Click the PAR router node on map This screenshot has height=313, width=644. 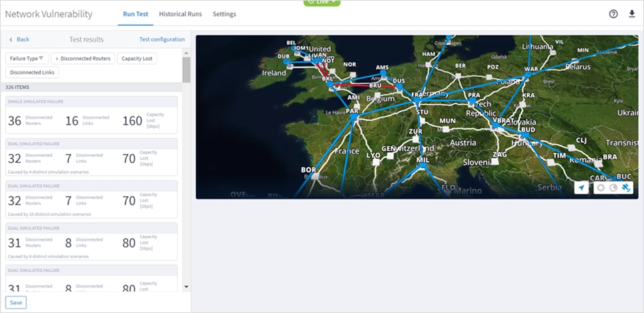pyautogui.click(x=354, y=117)
